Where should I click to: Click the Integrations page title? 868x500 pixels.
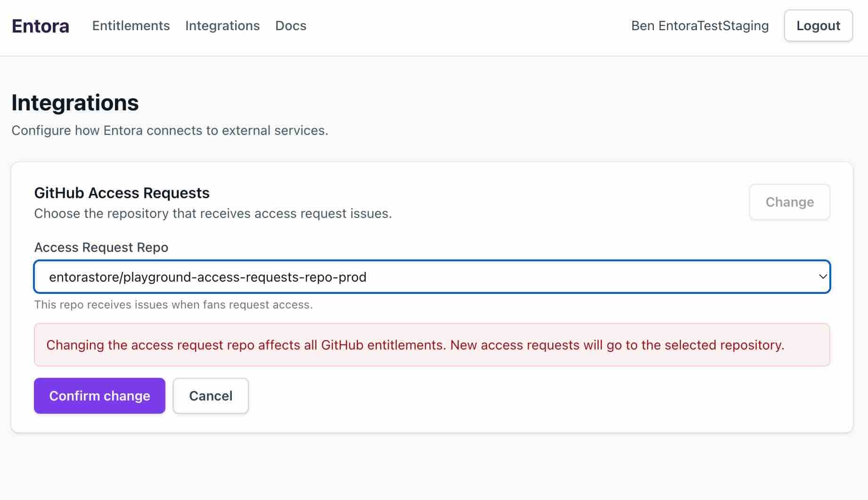pos(75,103)
